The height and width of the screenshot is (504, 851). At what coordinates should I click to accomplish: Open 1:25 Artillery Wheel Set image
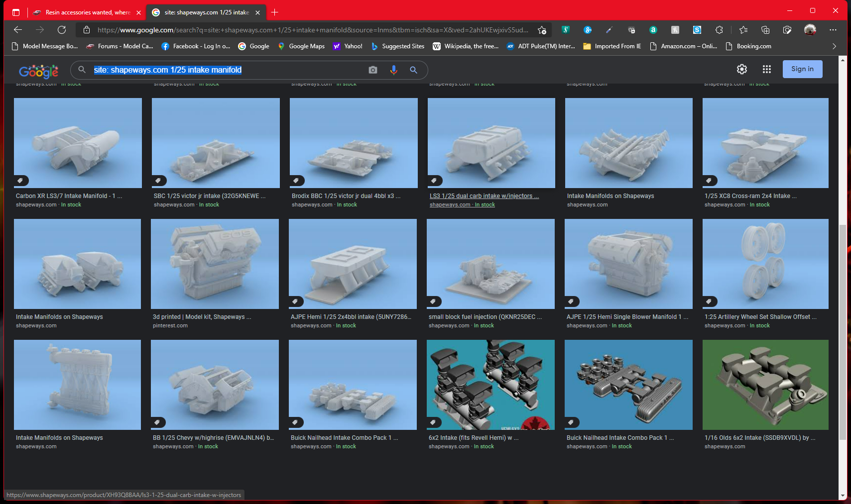click(765, 264)
